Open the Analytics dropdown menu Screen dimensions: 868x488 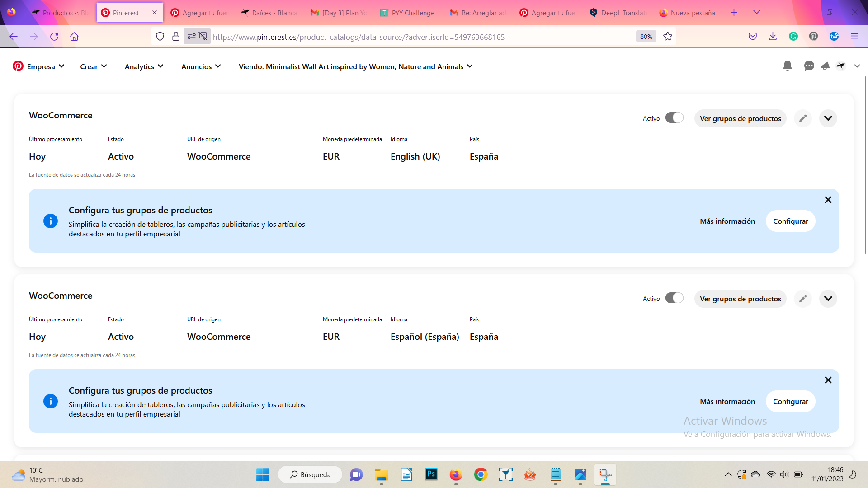pos(144,66)
